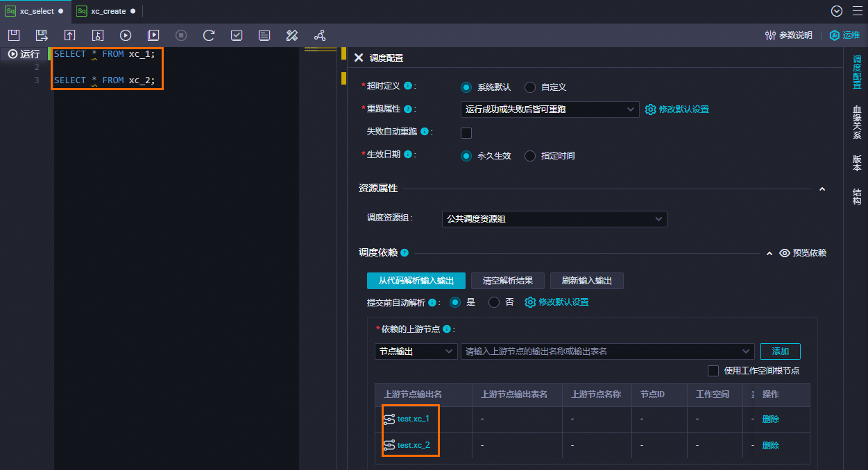The image size is (868, 470).
Task: Click 删除 for test.xc_2 row
Action: (x=770, y=445)
